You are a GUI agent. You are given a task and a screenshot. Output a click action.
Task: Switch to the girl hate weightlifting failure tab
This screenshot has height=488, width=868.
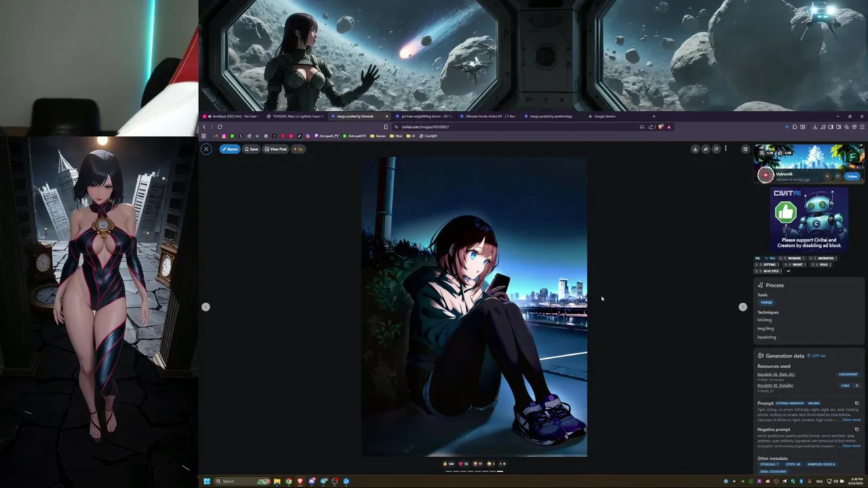pyautogui.click(x=424, y=117)
